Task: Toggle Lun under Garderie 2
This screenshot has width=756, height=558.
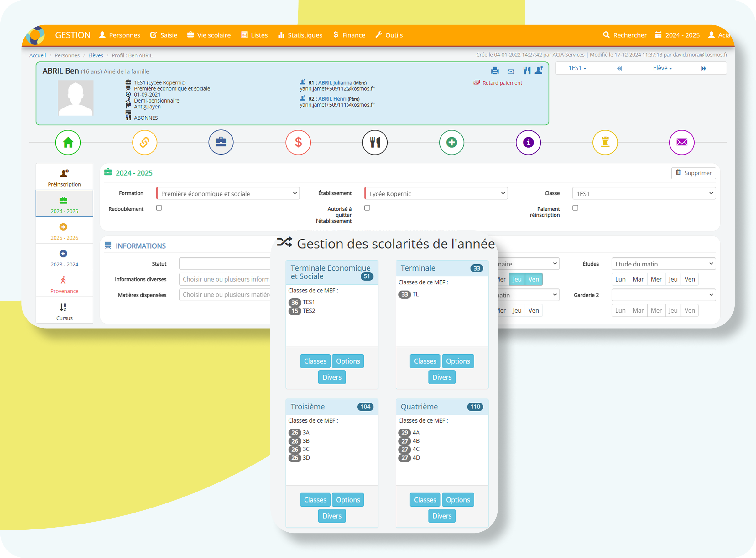Action: click(x=620, y=310)
